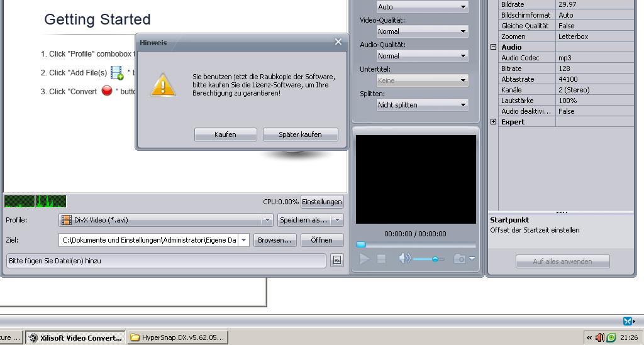Screen dimensions: 644x345
Task: Adjust the preview volume slider
Action: click(x=435, y=259)
